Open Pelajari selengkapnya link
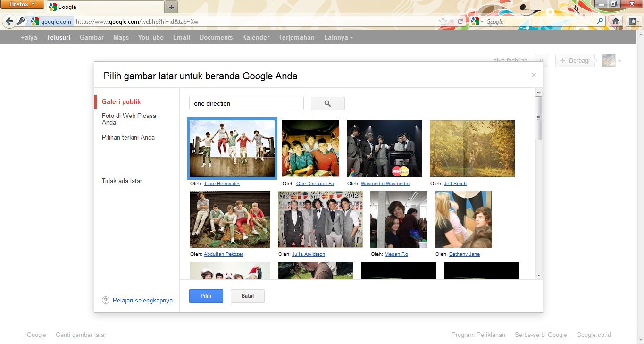644x344 pixels. point(142,300)
